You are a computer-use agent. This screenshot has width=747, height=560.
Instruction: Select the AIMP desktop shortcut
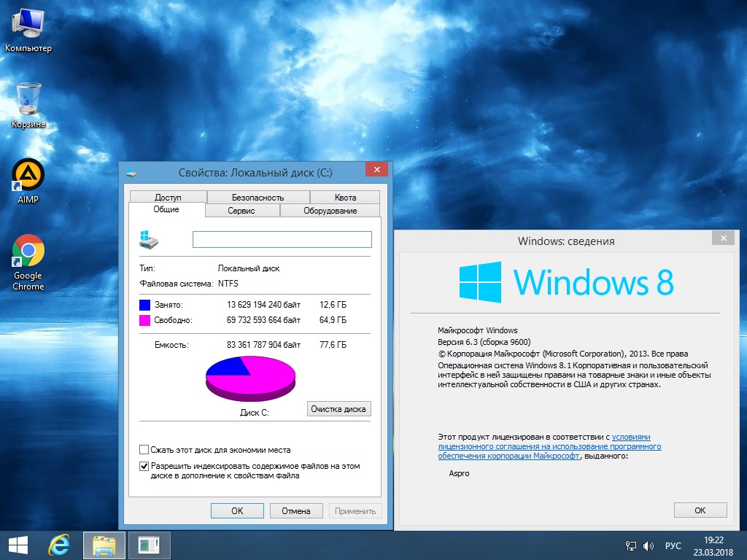point(28,182)
